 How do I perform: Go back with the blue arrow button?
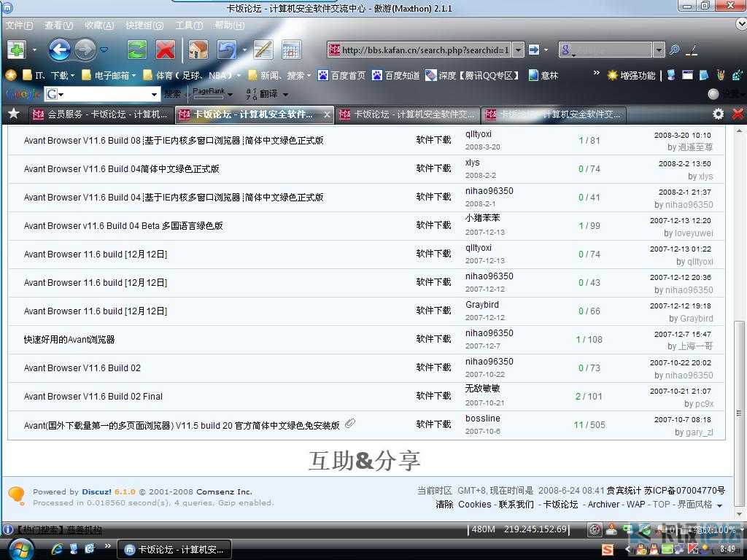click(x=60, y=50)
